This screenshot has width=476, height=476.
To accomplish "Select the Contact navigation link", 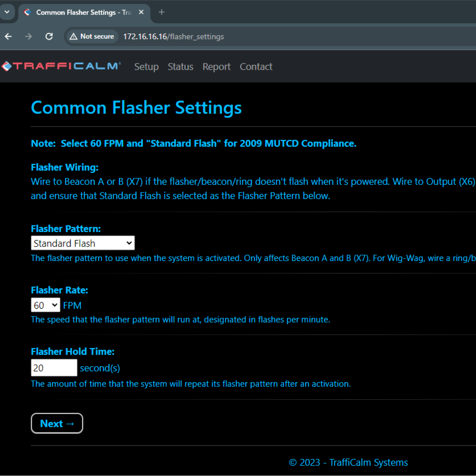I will (256, 67).
